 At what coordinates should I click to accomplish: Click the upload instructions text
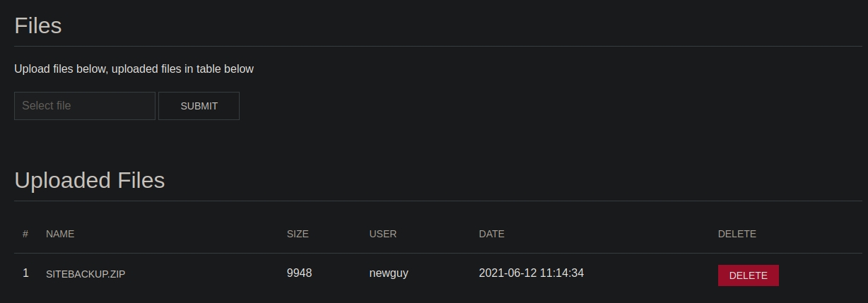coord(134,69)
